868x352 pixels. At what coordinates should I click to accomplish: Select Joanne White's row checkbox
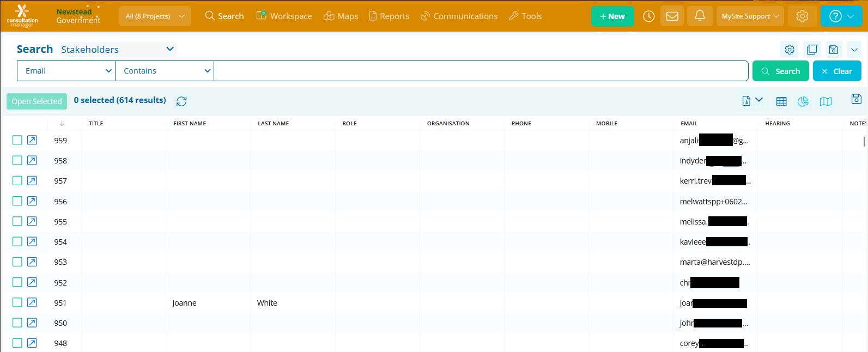(17, 302)
